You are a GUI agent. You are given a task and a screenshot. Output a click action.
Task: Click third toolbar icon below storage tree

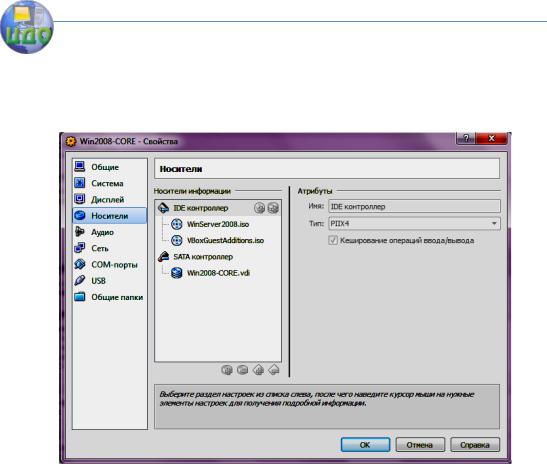click(258, 369)
